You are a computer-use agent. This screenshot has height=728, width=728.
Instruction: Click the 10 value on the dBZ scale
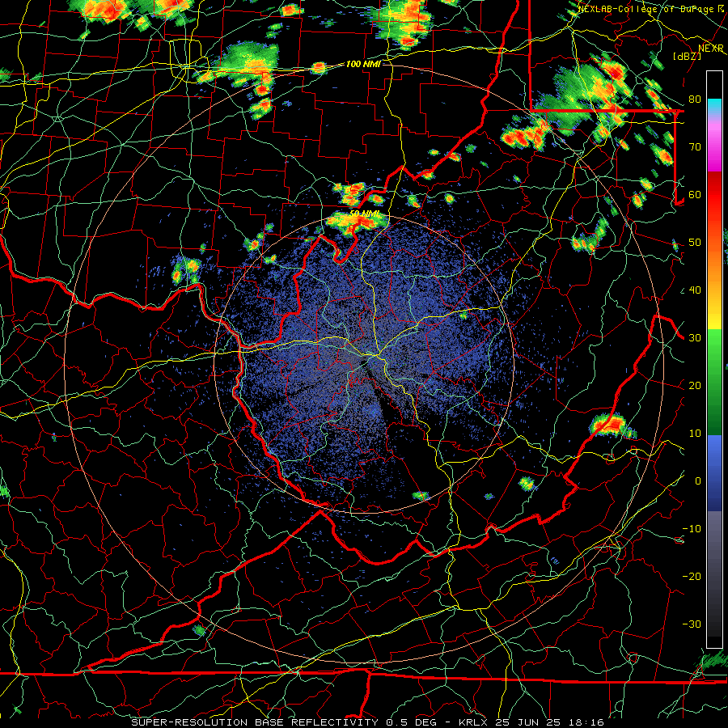point(695,434)
